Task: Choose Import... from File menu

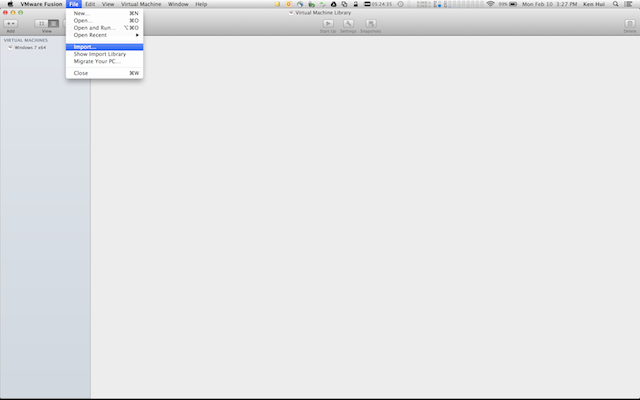Action: [x=104, y=47]
